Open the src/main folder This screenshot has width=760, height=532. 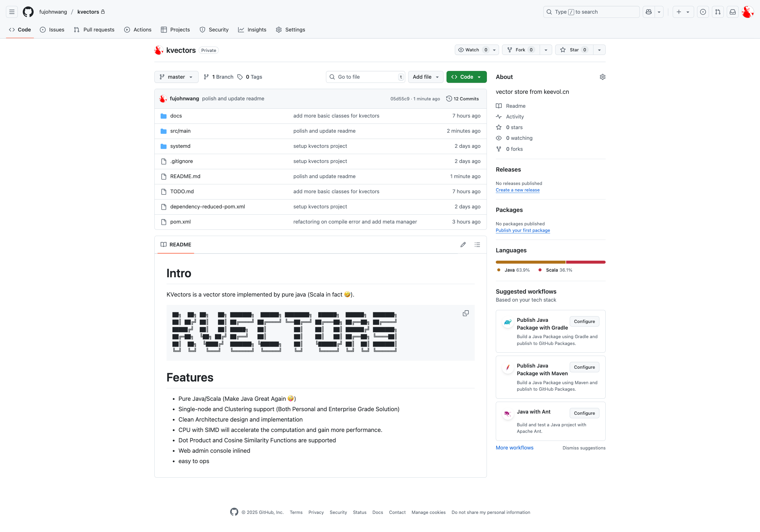[x=180, y=131]
